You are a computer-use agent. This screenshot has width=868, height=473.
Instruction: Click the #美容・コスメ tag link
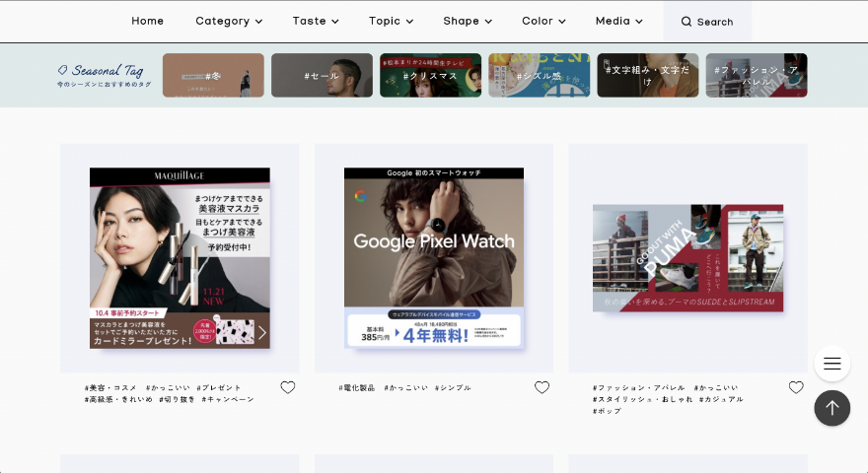110,388
